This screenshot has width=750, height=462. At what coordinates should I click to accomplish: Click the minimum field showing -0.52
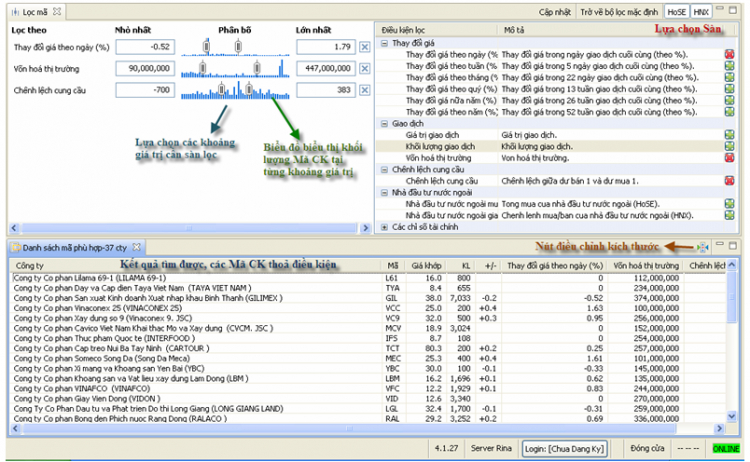pos(145,47)
